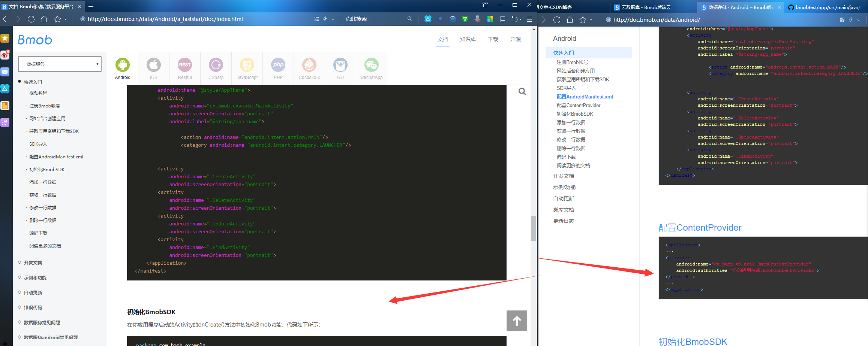The image size is (868, 346).
Task: Open the yellow star favorites sidebar icon
Action: click(5, 38)
